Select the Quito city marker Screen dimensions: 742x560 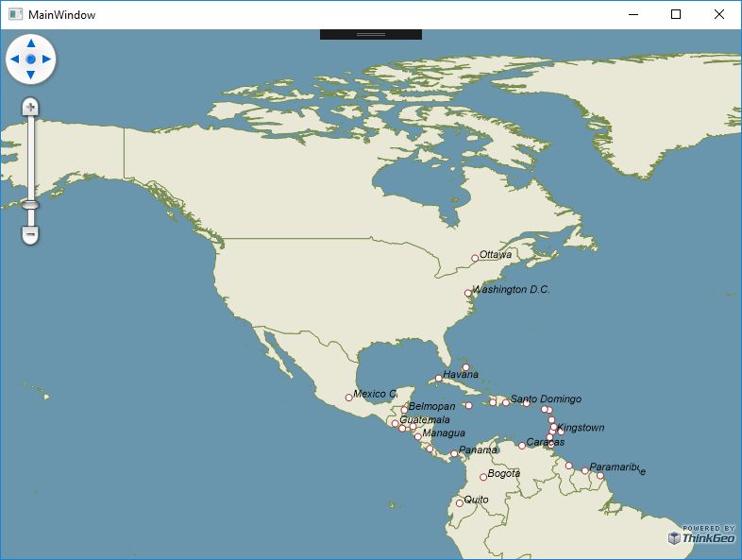(x=460, y=503)
